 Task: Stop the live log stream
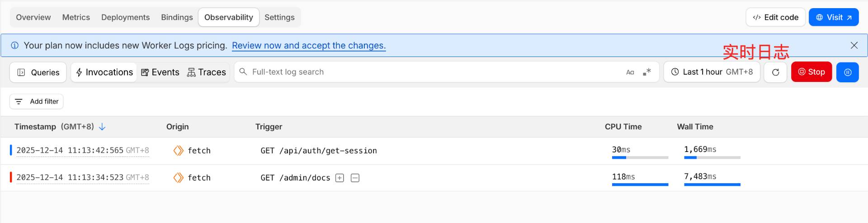811,72
